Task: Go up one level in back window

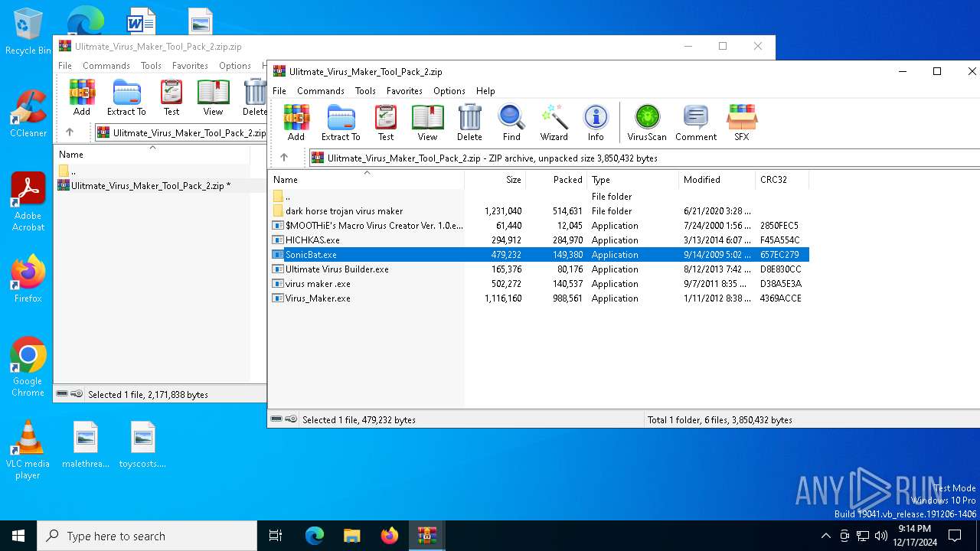Action: 70,132
